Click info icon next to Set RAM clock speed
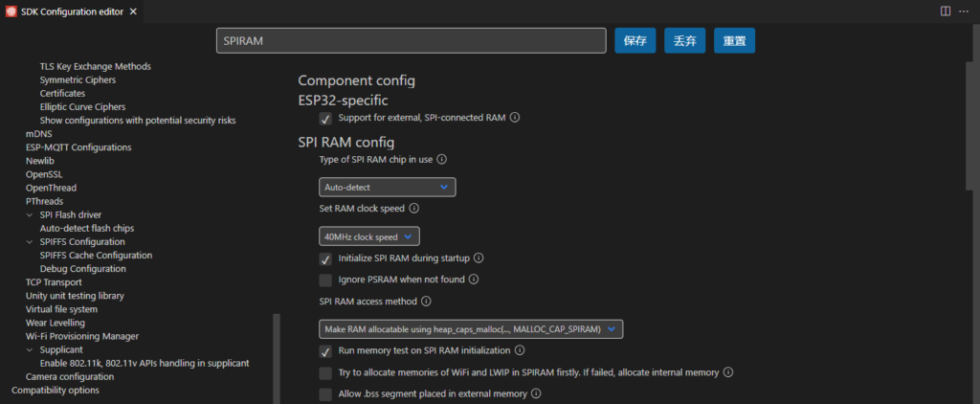Viewport: 980px width, 404px height. [x=413, y=209]
